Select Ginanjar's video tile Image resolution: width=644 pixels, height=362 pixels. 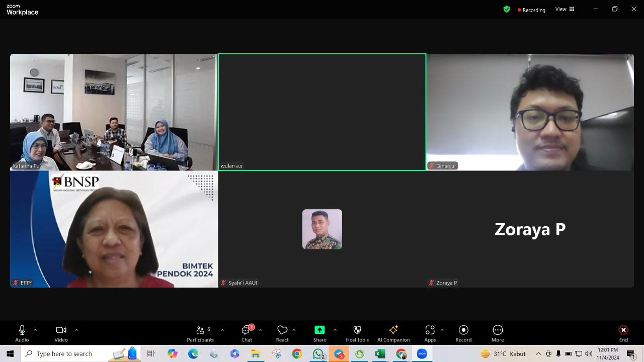pos(530,112)
